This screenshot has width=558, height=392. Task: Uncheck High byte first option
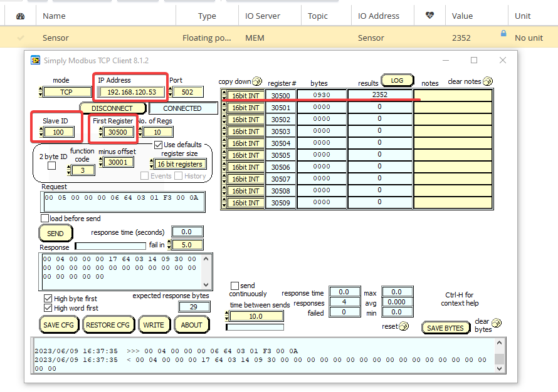coord(48,298)
